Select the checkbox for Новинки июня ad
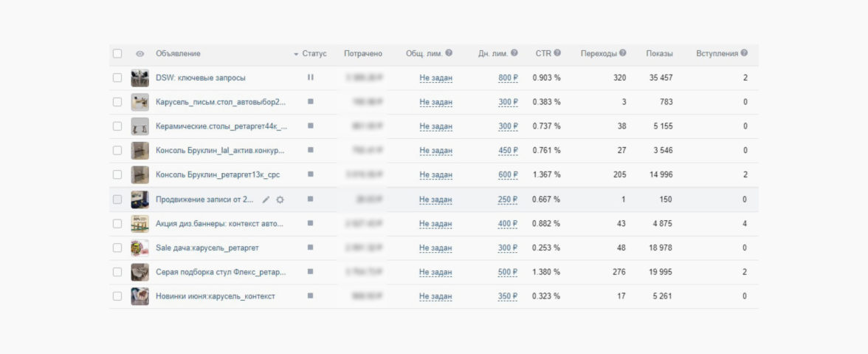Viewport: 868px width, 354px height. pos(117,296)
